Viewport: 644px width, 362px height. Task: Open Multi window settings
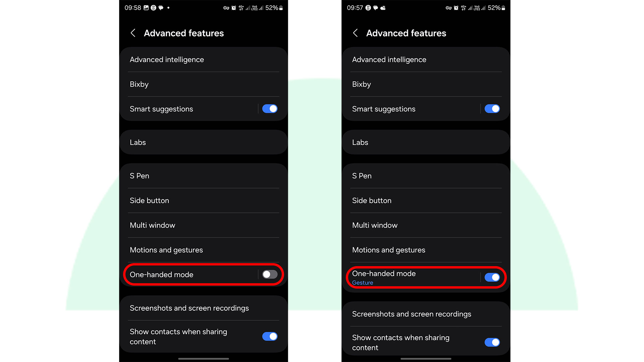204,225
